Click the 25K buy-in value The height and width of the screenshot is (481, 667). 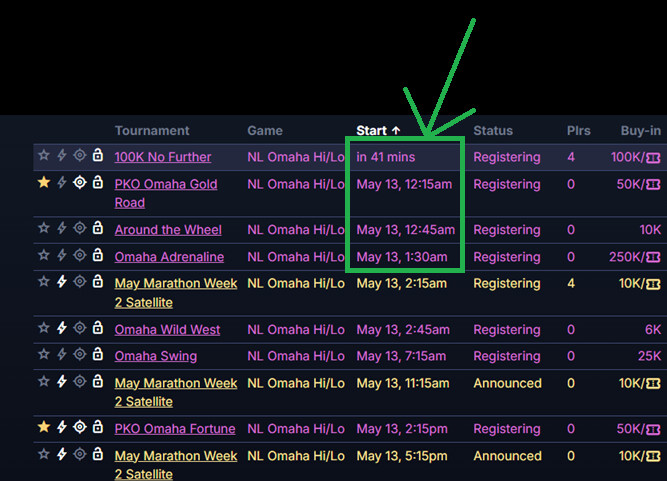[650, 356]
